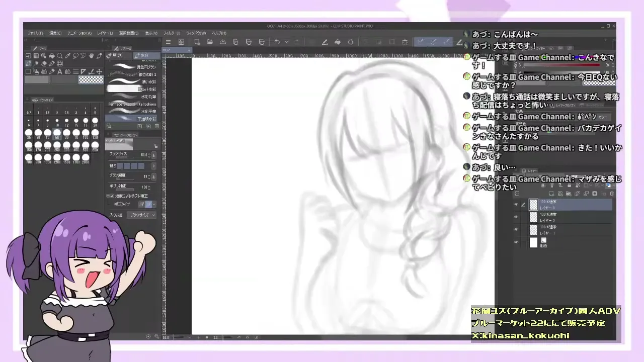Click the Redo arrow in command bar
The image size is (644, 362).
pos(297,42)
